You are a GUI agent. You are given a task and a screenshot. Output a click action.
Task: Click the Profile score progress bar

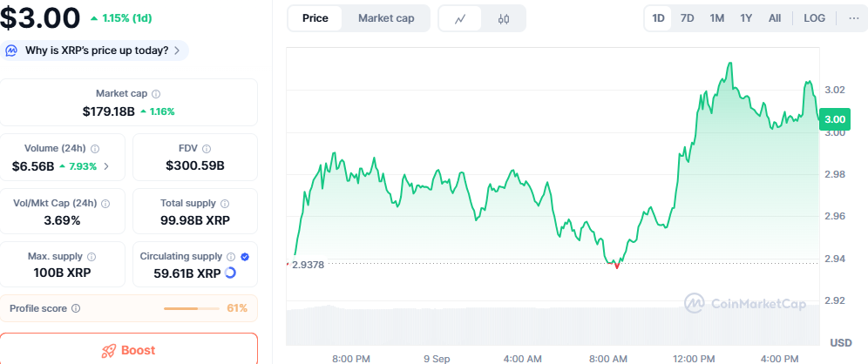pos(192,308)
